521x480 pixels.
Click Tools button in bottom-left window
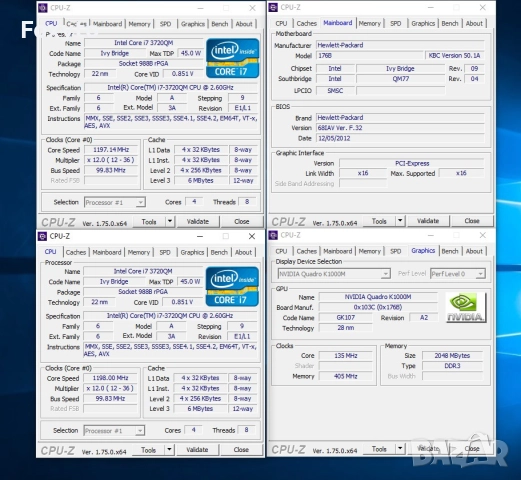(149, 450)
